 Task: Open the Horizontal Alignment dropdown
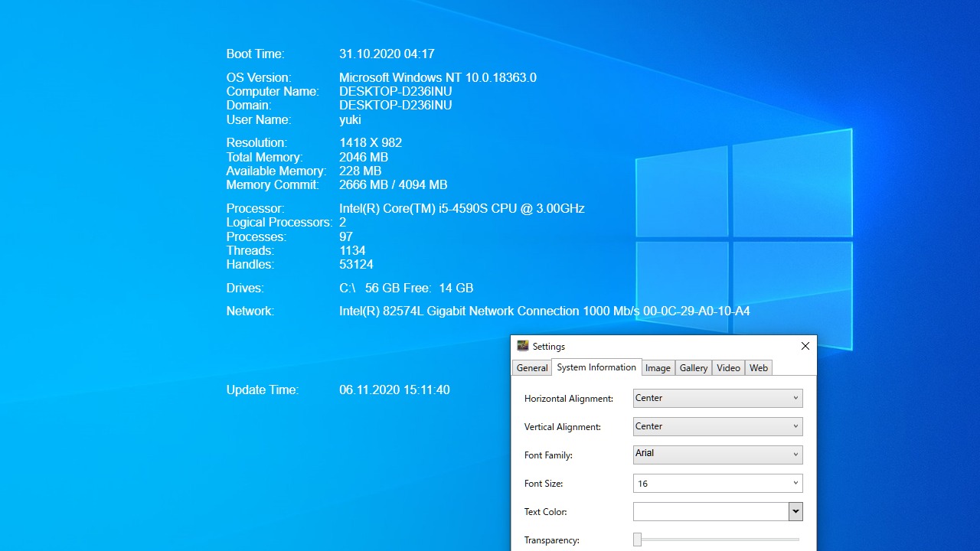pos(718,398)
